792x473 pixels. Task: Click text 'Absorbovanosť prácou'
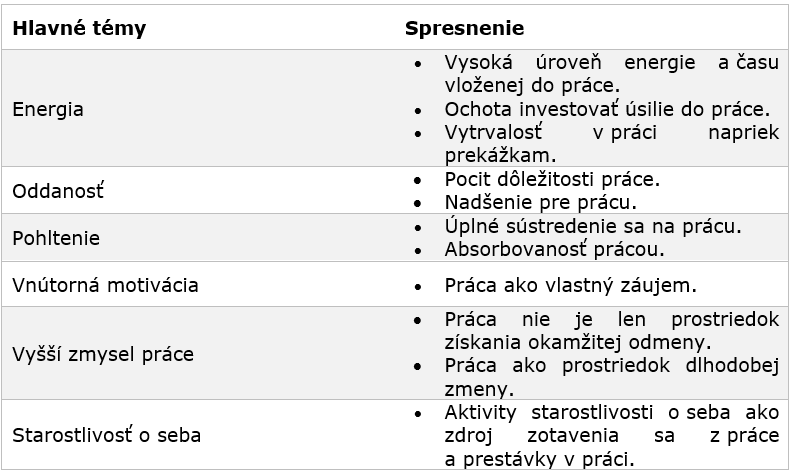pos(554,249)
